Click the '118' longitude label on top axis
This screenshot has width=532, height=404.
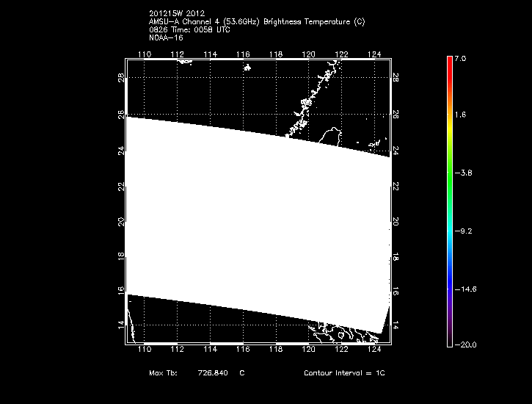click(276, 54)
